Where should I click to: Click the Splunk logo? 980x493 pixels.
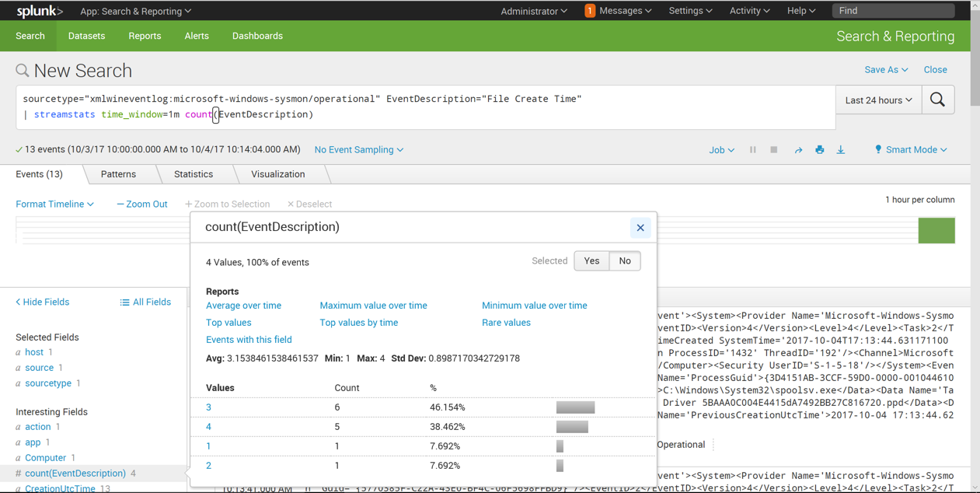pyautogui.click(x=40, y=11)
